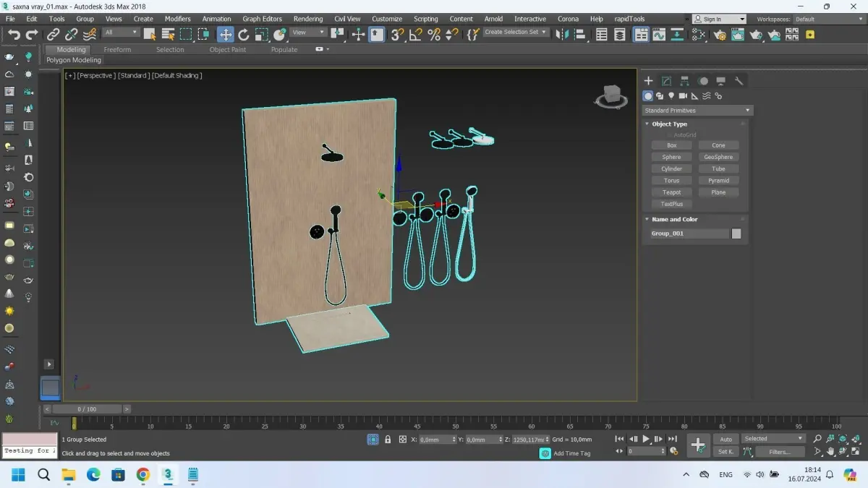Open the key Filters... button

pos(780,452)
